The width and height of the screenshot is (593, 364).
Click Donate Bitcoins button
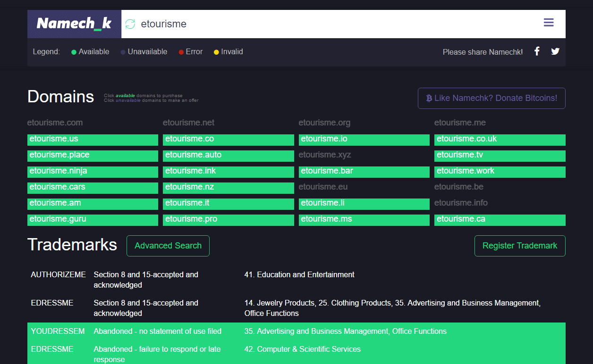pos(491,98)
